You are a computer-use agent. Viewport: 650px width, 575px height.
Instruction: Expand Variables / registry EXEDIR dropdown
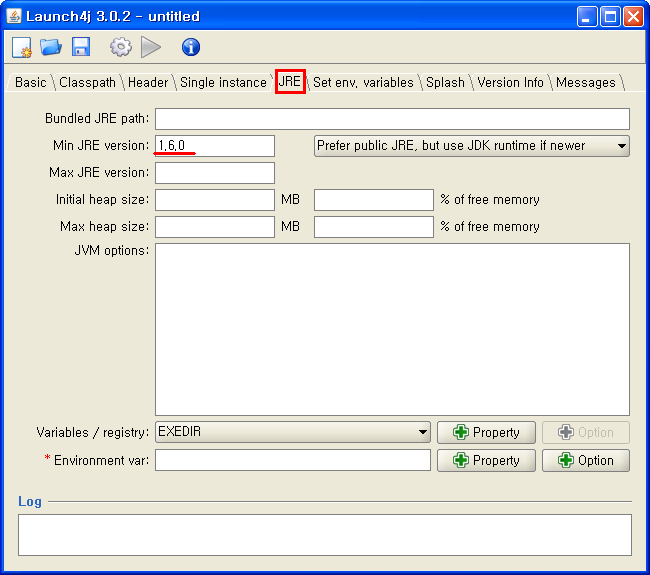click(293, 432)
